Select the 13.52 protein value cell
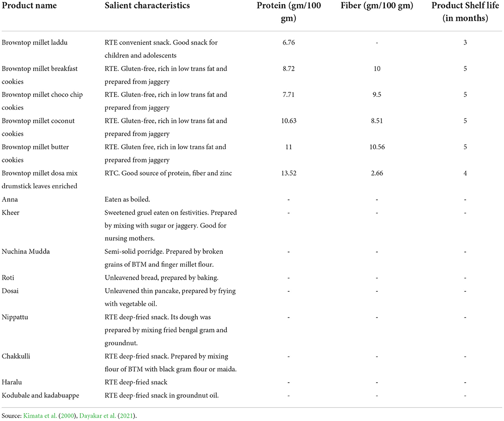This screenshot has height=421, width=504. [x=288, y=174]
